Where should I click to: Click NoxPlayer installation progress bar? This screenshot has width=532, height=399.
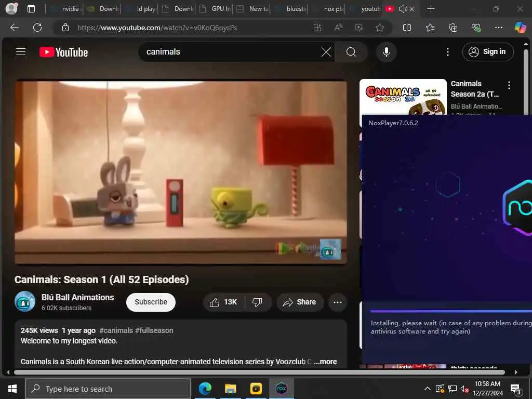point(451,311)
